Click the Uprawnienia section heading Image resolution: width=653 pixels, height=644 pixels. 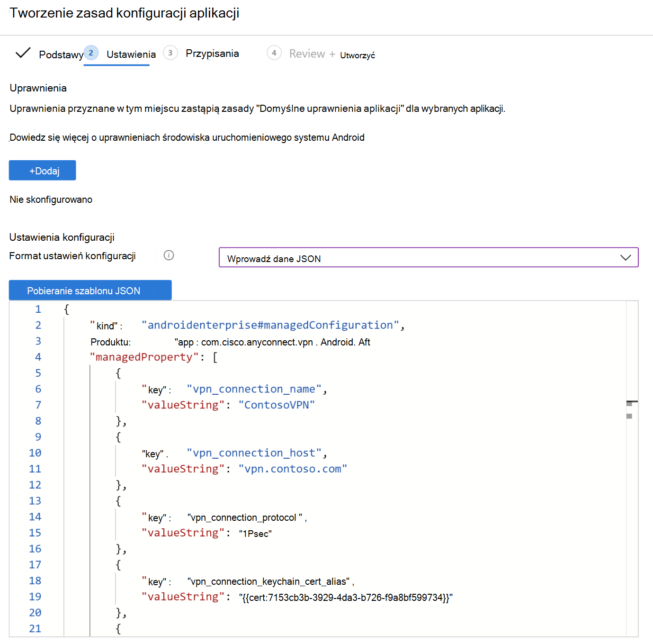(x=38, y=88)
